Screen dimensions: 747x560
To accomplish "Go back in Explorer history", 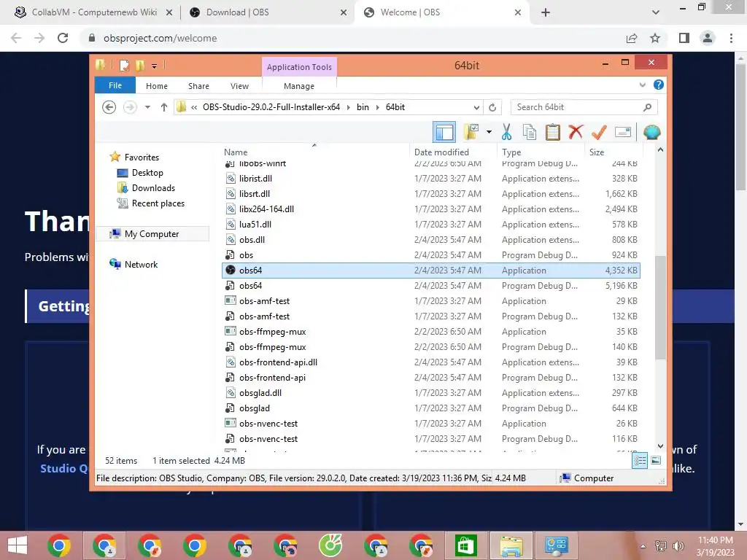I will tap(109, 107).
